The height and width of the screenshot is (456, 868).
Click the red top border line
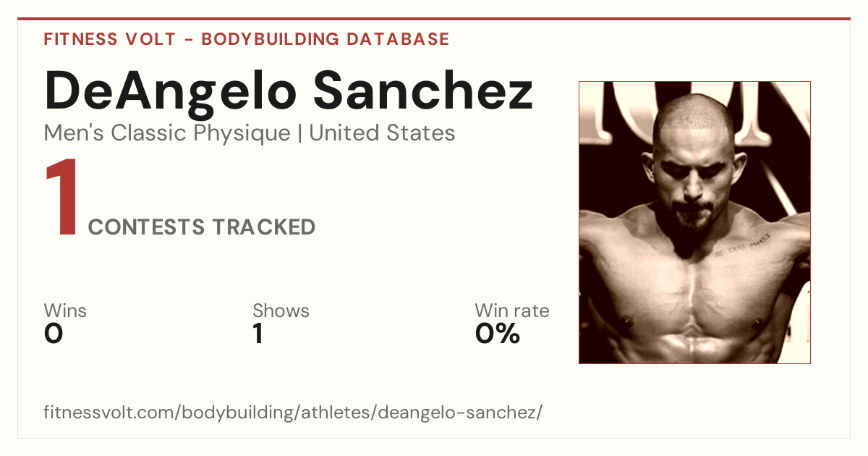434,19
